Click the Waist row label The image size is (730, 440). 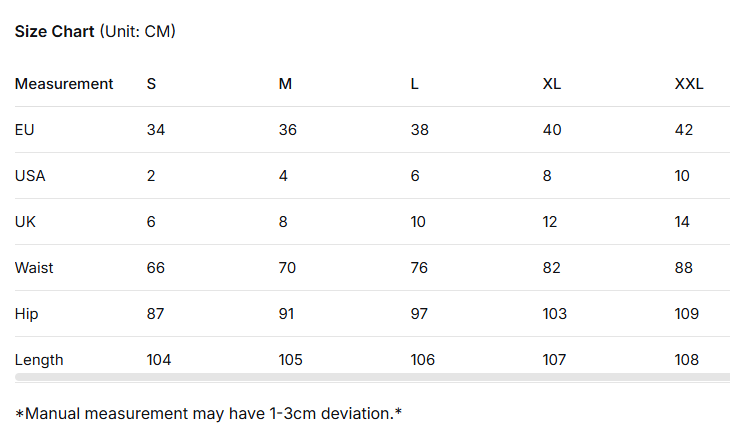click(34, 268)
